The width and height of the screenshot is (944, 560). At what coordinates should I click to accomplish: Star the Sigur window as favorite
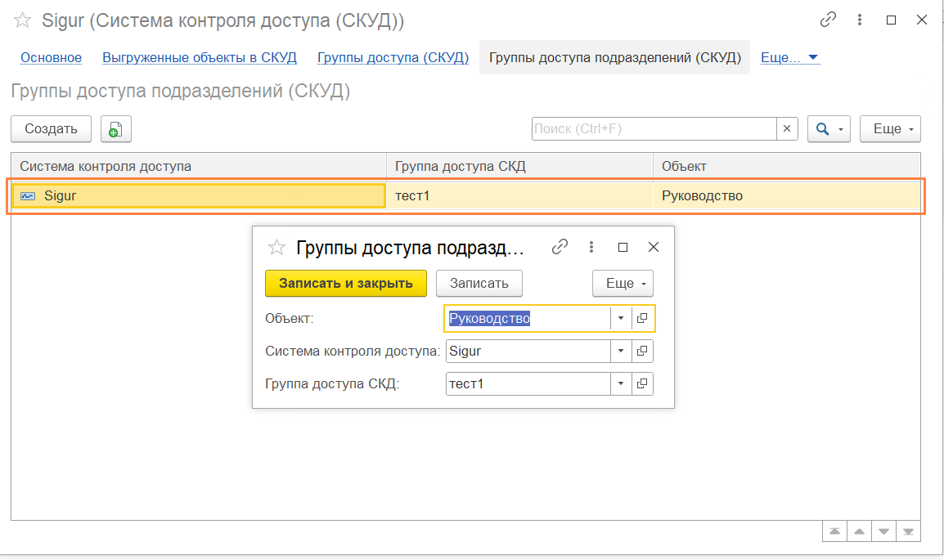(23, 20)
